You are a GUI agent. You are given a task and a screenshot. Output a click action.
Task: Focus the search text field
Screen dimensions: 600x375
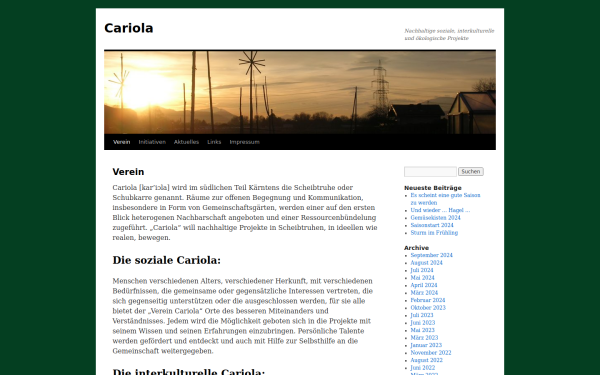430,172
